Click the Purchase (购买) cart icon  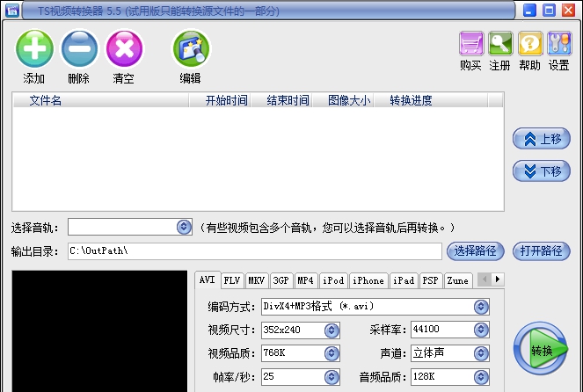[471, 43]
